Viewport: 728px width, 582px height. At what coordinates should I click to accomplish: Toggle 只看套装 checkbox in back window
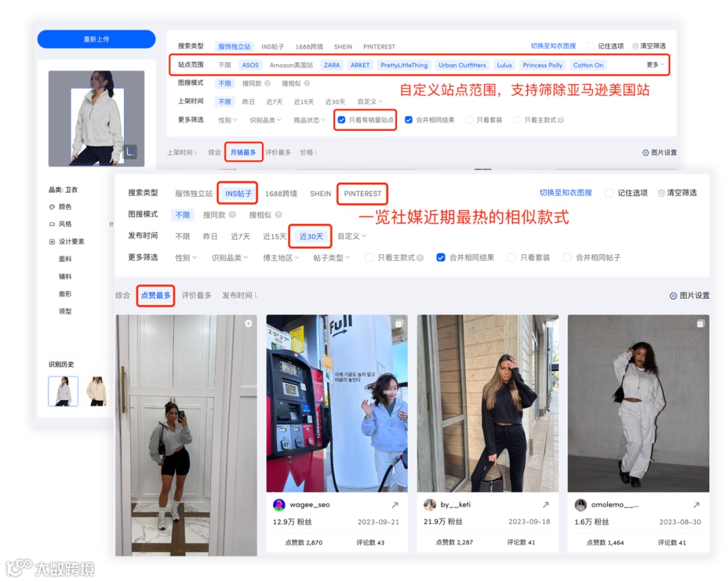click(x=469, y=120)
